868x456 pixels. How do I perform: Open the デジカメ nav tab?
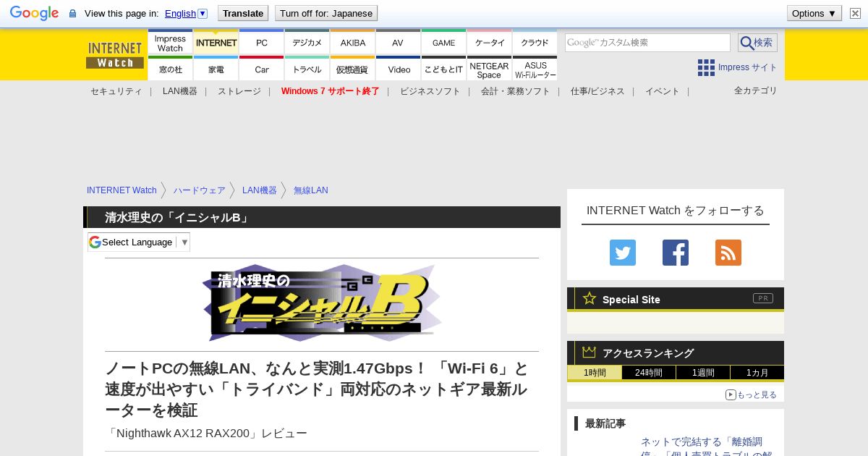click(307, 43)
